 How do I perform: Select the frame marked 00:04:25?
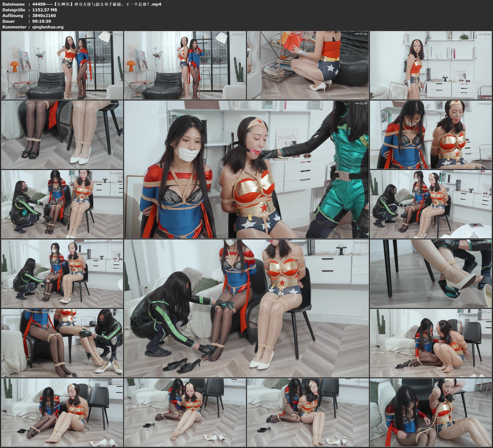point(62,204)
